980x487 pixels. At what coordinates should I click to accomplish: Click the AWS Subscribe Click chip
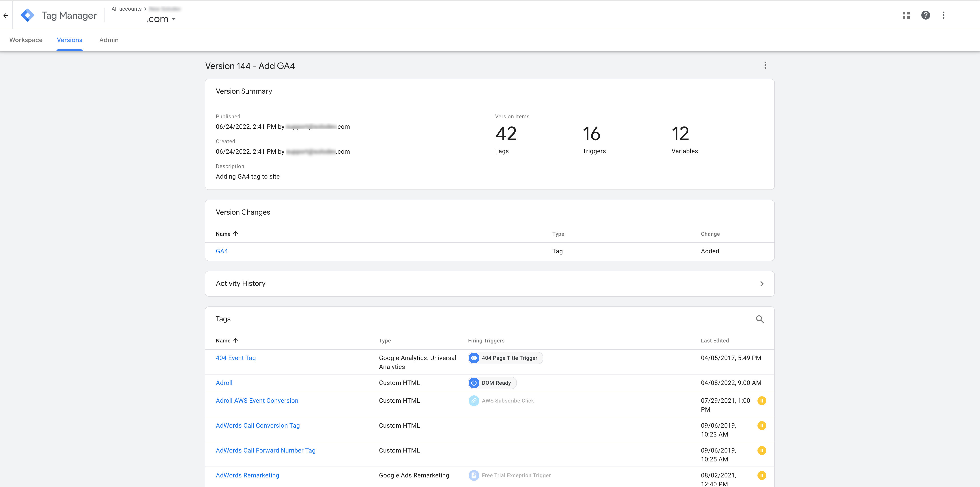tap(502, 401)
